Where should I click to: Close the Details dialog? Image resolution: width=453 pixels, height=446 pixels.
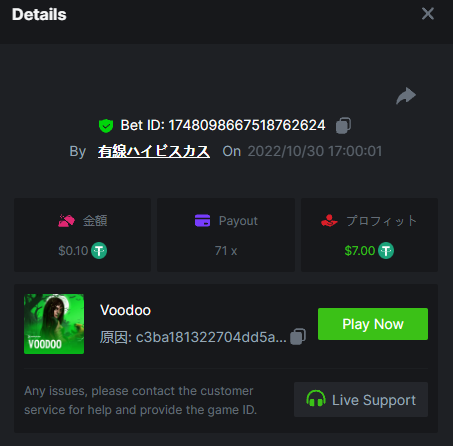pos(428,14)
